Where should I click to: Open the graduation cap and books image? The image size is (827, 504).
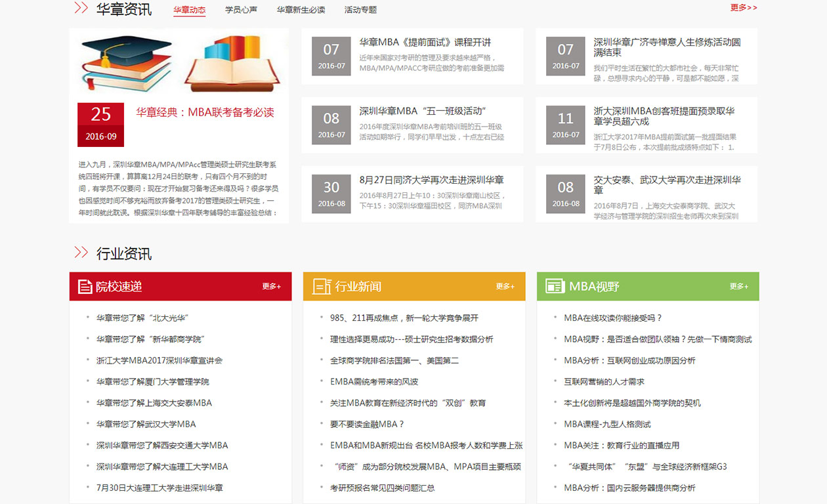tap(179, 62)
